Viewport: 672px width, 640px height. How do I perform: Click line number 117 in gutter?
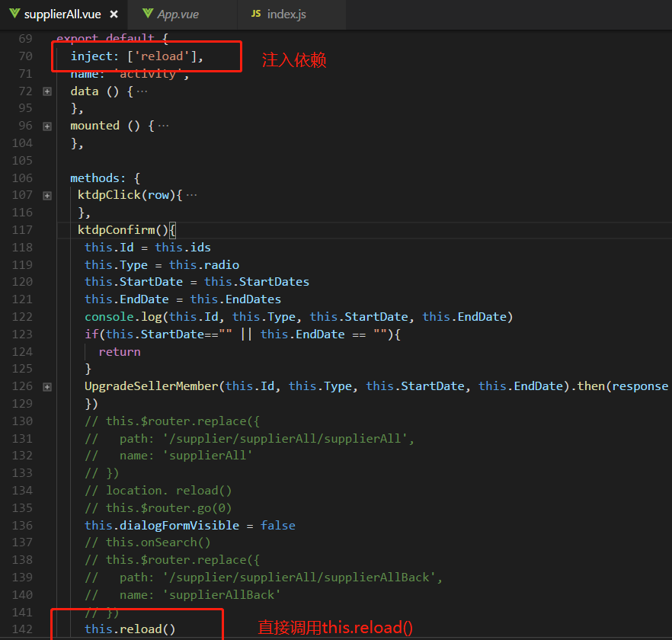coord(22,230)
